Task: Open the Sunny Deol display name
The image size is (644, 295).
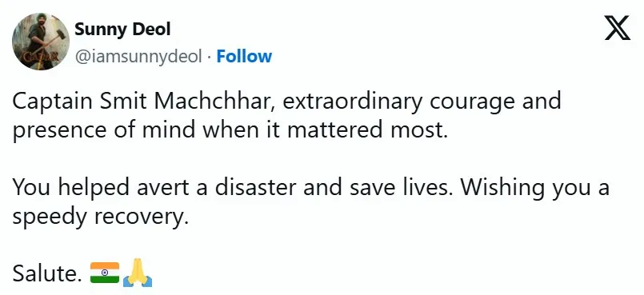Action: [122, 30]
